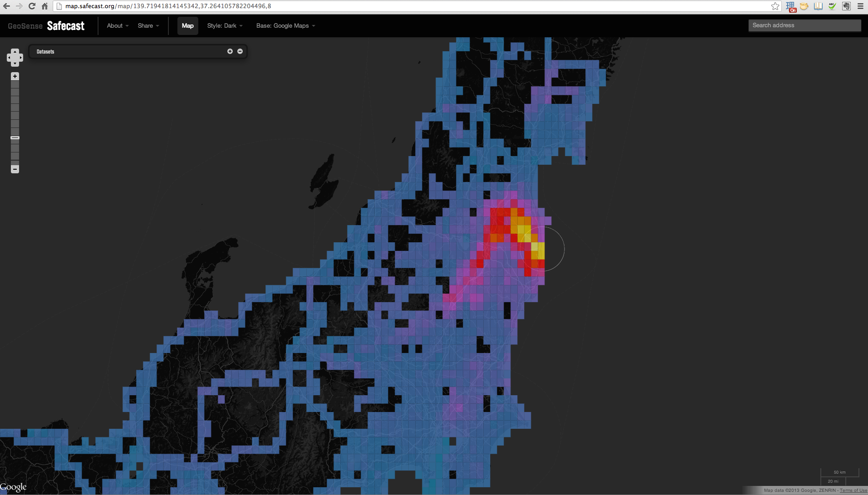Open the Evernote clipper extension
This screenshot has width=868, height=495.
point(846,6)
